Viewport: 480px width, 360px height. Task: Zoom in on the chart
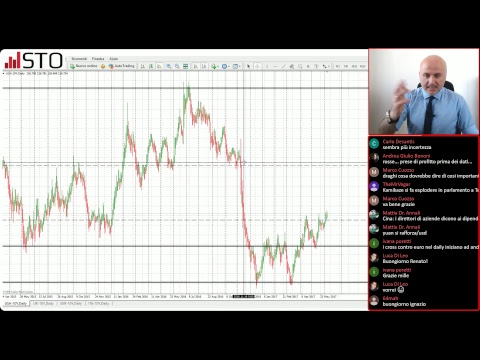[x=169, y=66]
